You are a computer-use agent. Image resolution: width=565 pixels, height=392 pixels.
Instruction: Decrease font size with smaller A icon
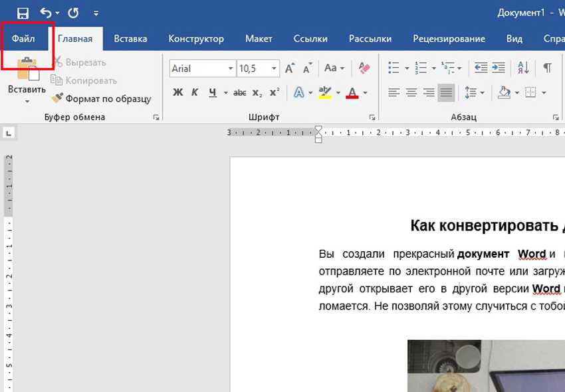(x=307, y=68)
